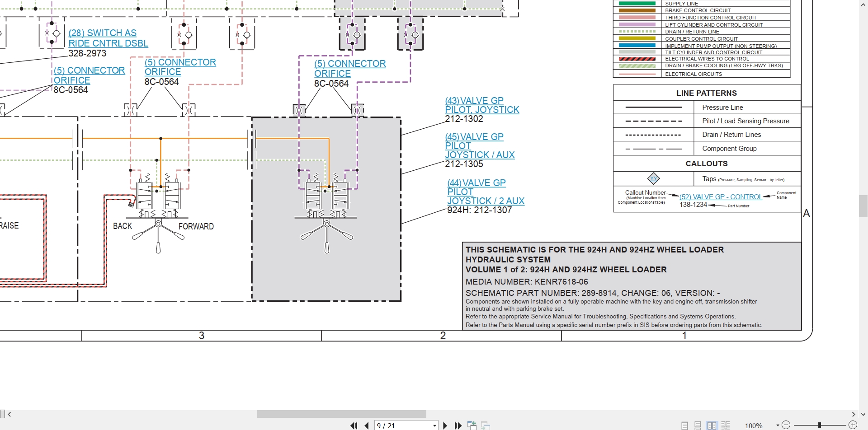
Task: Click the ELECTRICAL CIRCUITS legend text
Action: coord(693,74)
